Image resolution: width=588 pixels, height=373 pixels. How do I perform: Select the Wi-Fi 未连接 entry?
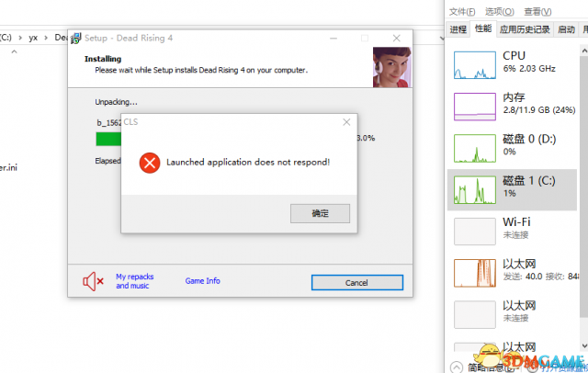[513, 232]
